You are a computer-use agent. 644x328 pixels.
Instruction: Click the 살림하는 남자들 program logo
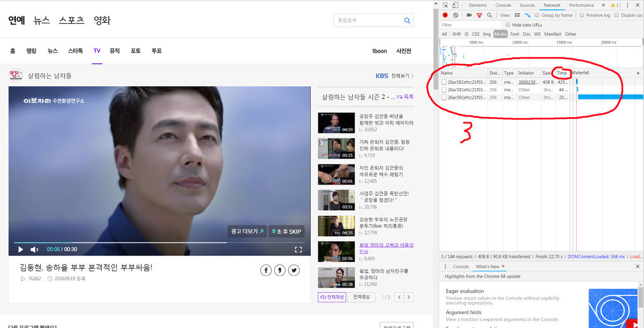coord(16,75)
